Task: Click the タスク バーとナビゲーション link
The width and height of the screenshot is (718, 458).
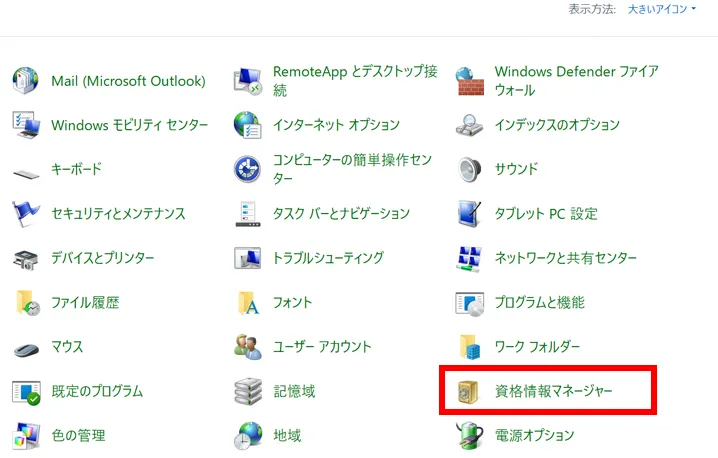Action: tap(341, 214)
